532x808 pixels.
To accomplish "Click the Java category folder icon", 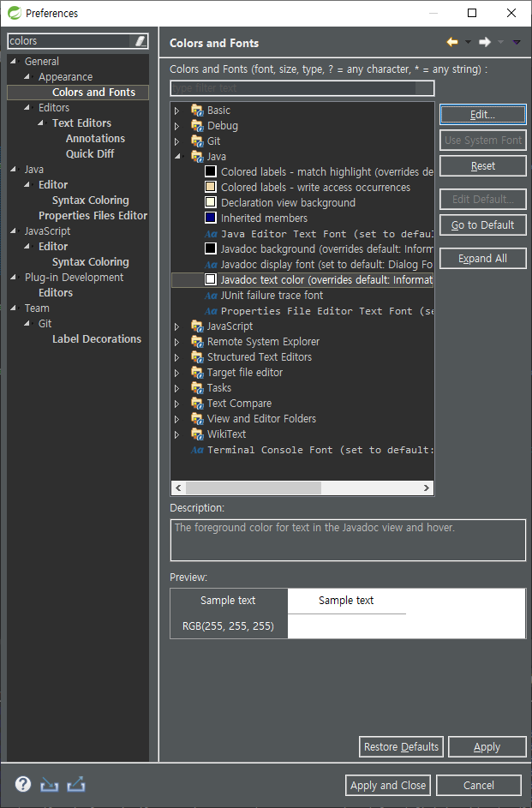I will click(x=197, y=157).
